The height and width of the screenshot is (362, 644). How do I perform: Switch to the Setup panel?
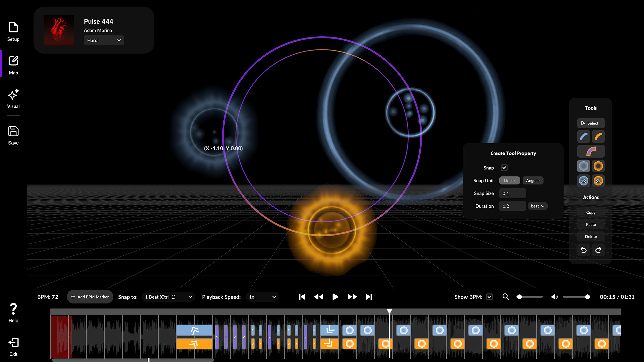13,31
